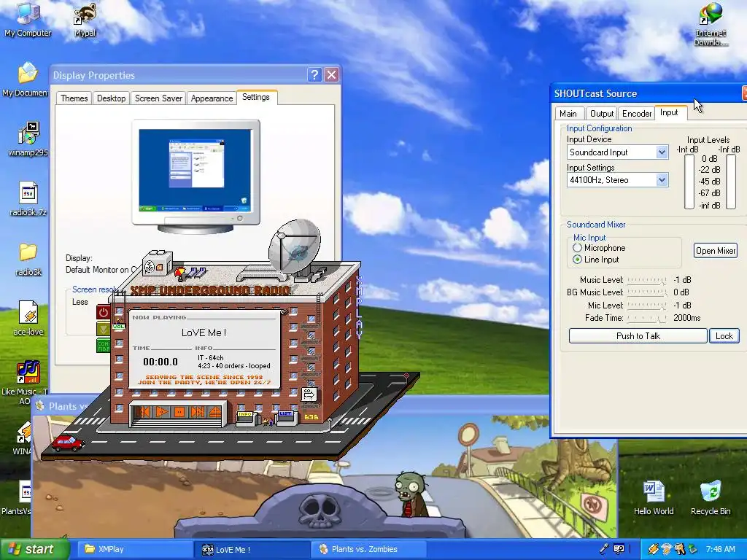Switch to LoVE Me ! taskbar button
This screenshot has height=560, width=747.
[x=252, y=549]
